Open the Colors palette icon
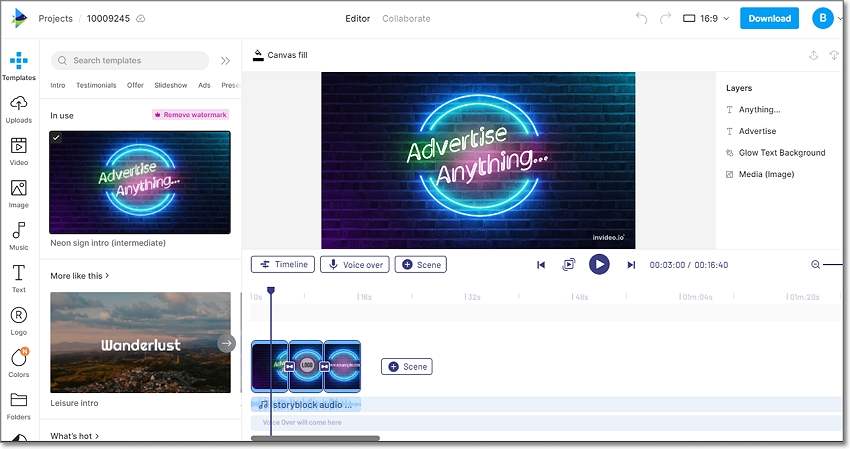The width and height of the screenshot is (850, 449). 18,362
